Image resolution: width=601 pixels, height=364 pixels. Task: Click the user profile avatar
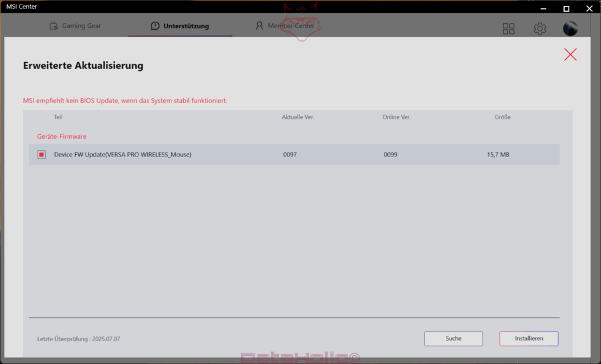(570, 28)
